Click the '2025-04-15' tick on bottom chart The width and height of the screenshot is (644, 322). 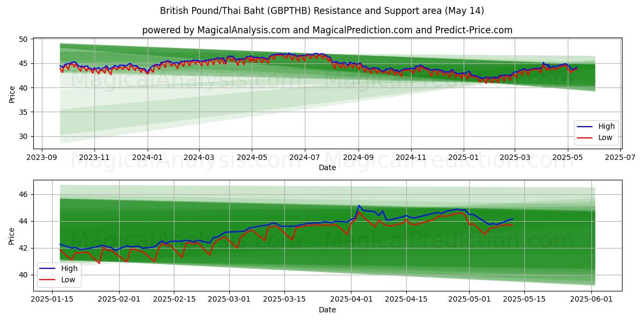click(x=406, y=300)
